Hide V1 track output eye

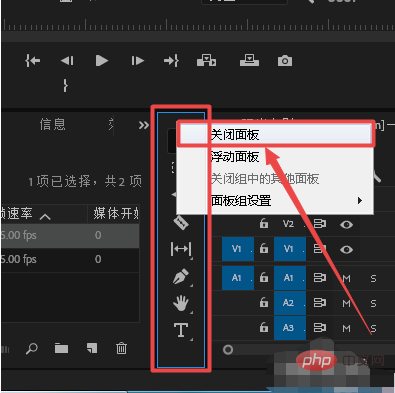coord(346,250)
